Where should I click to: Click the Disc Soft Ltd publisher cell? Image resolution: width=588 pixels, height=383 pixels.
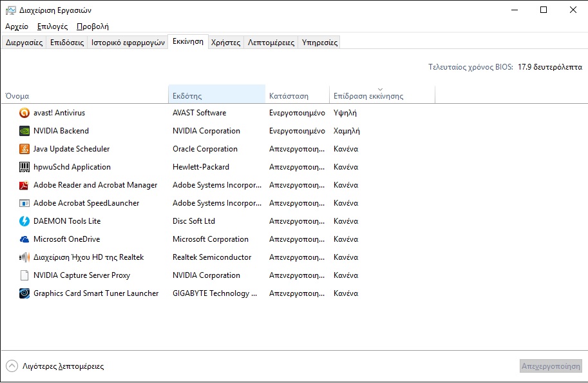[194, 221]
